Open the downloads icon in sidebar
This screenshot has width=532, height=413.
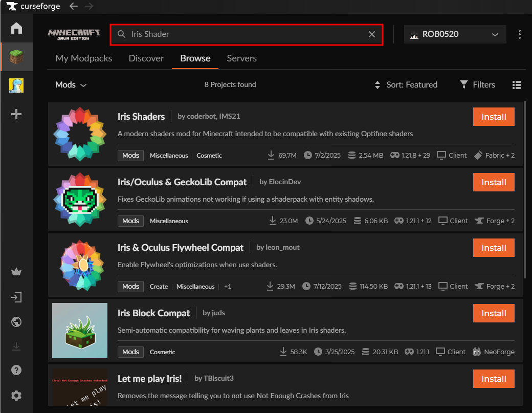pyautogui.click(x=16, y=346)
